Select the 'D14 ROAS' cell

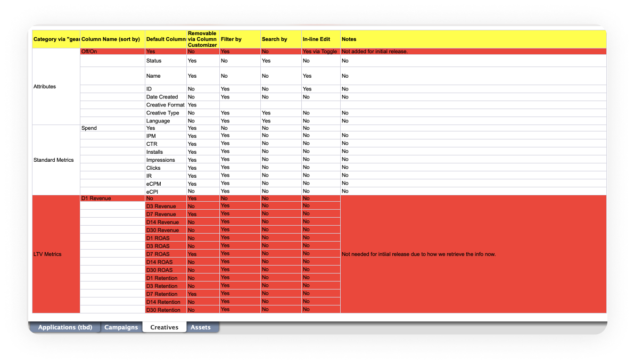[166, 262]
